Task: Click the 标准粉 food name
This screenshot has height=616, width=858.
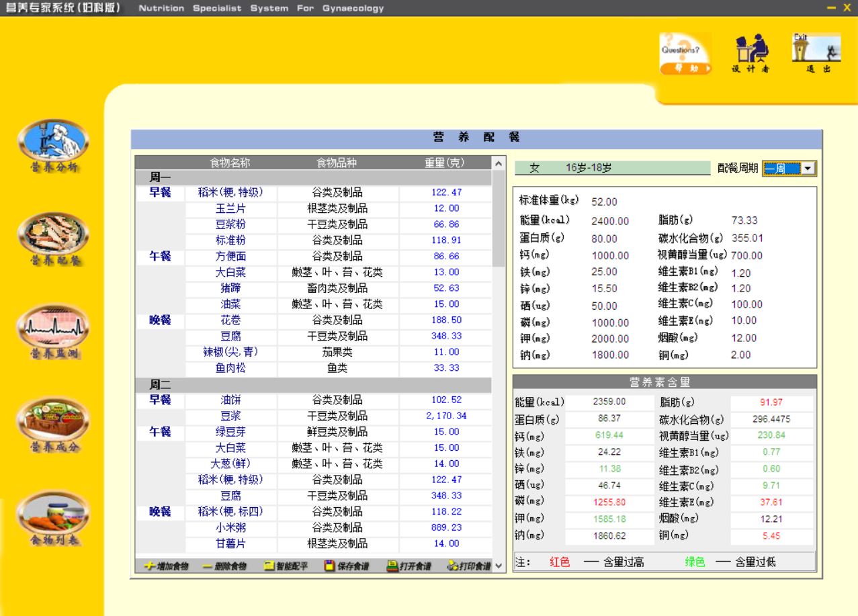Action: pos(230,240)
